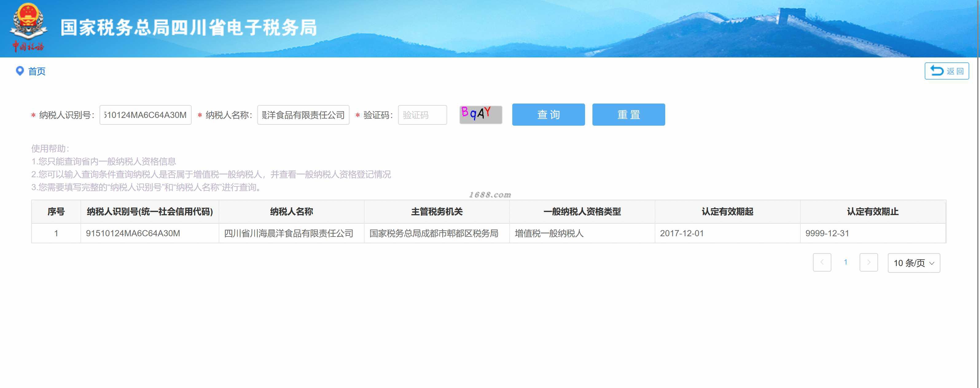Click the 验证码 captcha input box
Screen dimensions: 980x388
[422, 115]
